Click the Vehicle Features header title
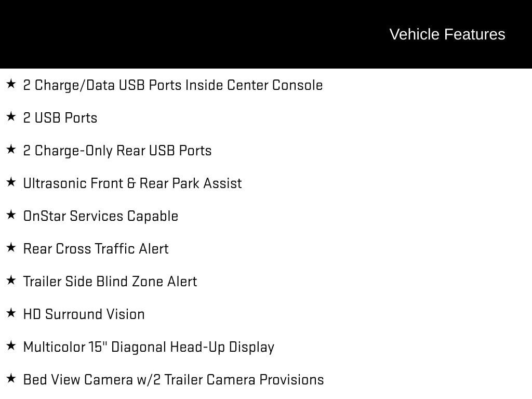The height and width of the screenshot is (399, 532). [447, 34]
